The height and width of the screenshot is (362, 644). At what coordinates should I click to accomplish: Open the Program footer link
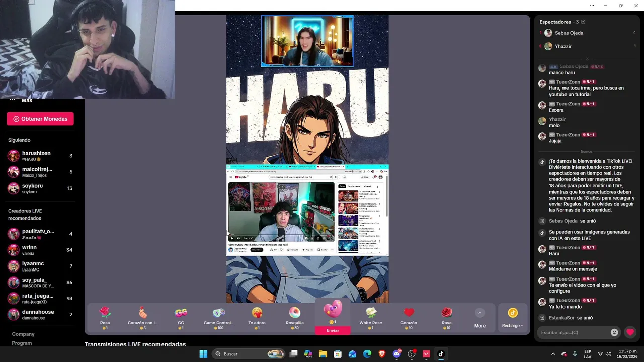(22, 343)
